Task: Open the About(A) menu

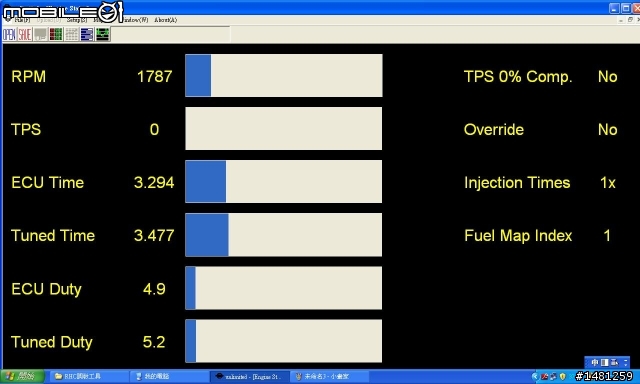Action: click(x=165, y=20)
